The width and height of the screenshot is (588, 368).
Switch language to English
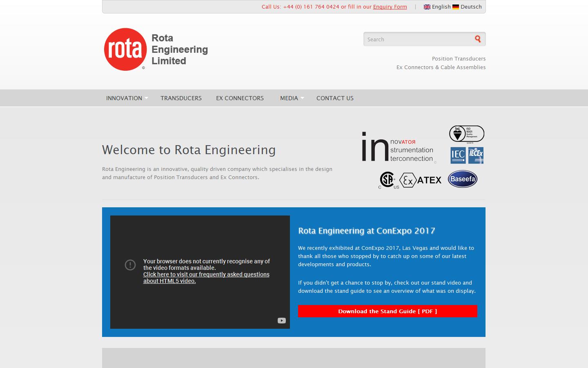(x=441, y=7)
